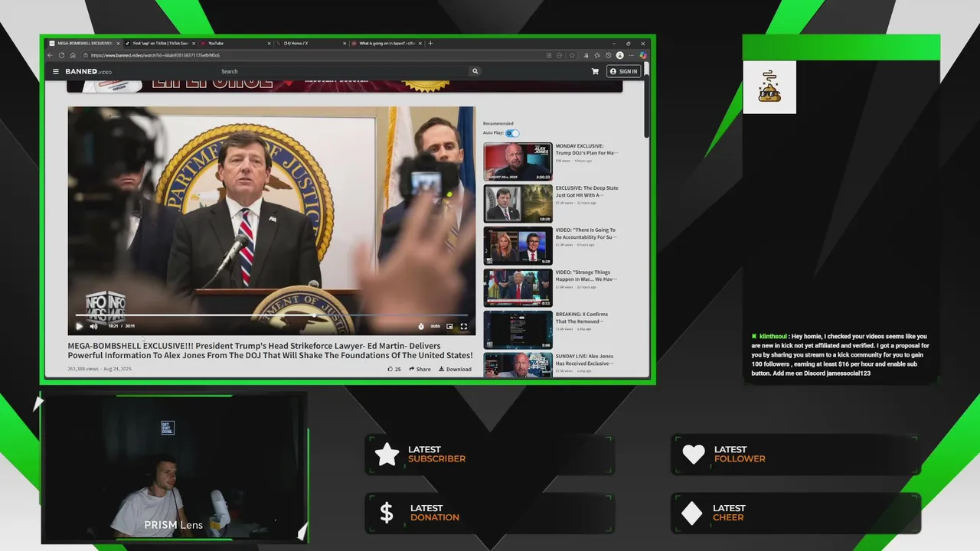Viewport: 980px width, 551px height.
Task: Click the search magnifier icon
Action: (x=475, y=71)
